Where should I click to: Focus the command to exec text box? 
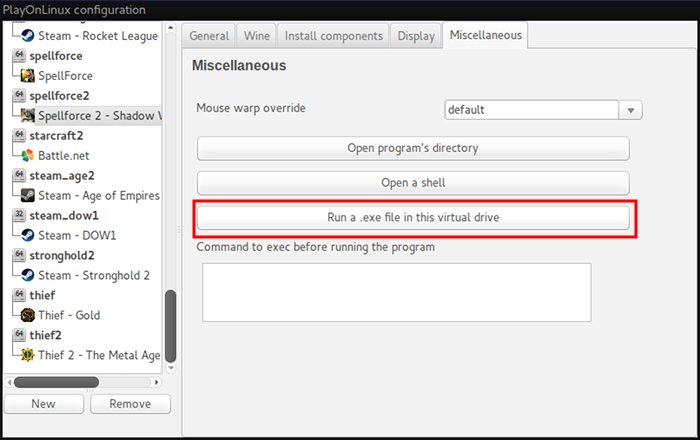click(396, 292)
